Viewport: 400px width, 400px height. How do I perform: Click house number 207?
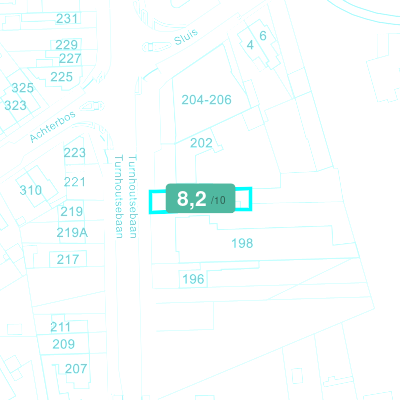tap(76, 369)
